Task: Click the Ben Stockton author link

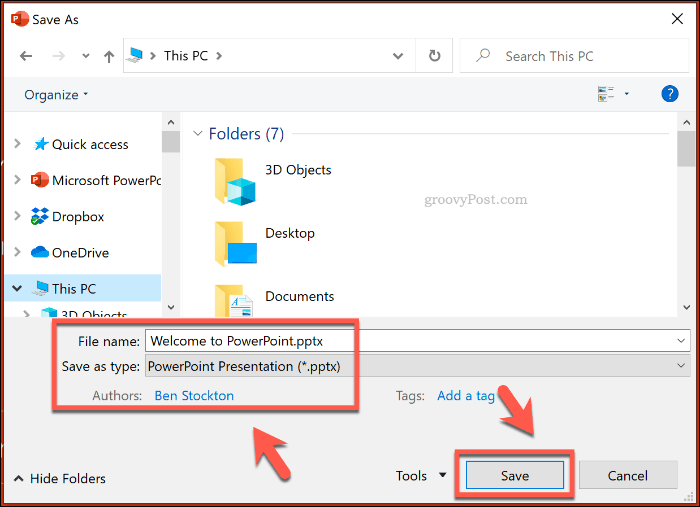Action: click(194, 395)
